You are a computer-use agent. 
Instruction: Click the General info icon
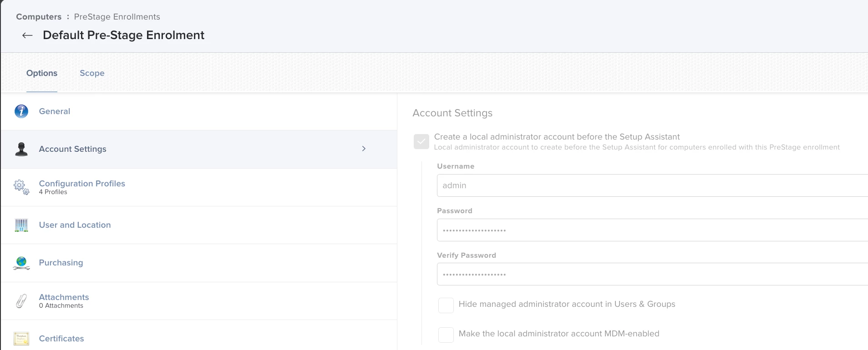[x=21, y=111]
